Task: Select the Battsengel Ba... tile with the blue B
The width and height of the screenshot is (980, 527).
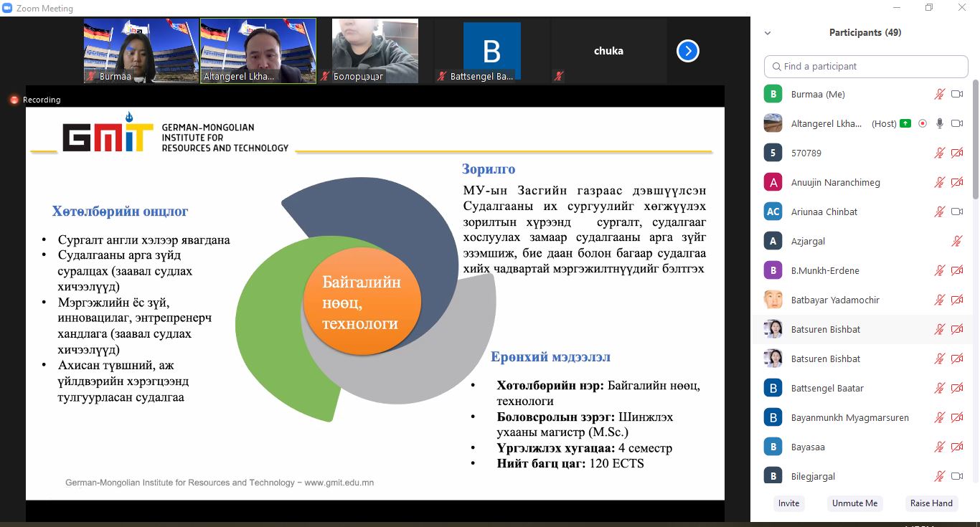Action: 491,51
